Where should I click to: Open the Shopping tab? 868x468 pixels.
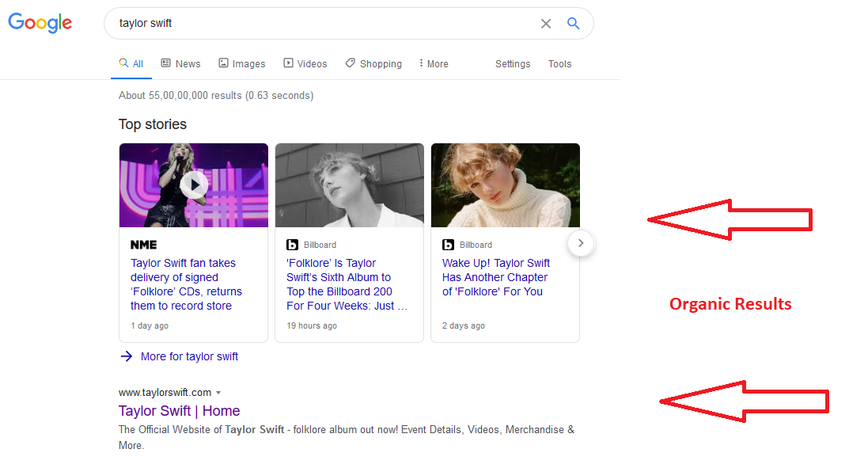click(373, 63)
